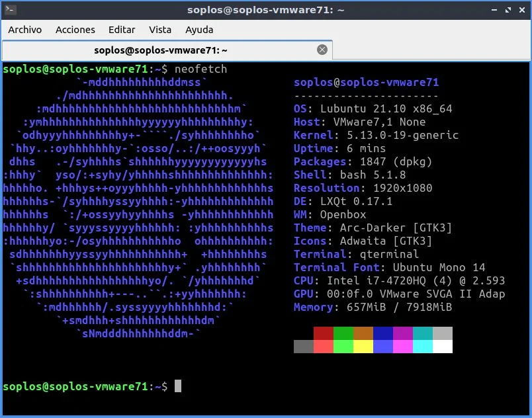532x418 pixels.
Task: Click the salmon red color block
Action: (x=324, y=347)
